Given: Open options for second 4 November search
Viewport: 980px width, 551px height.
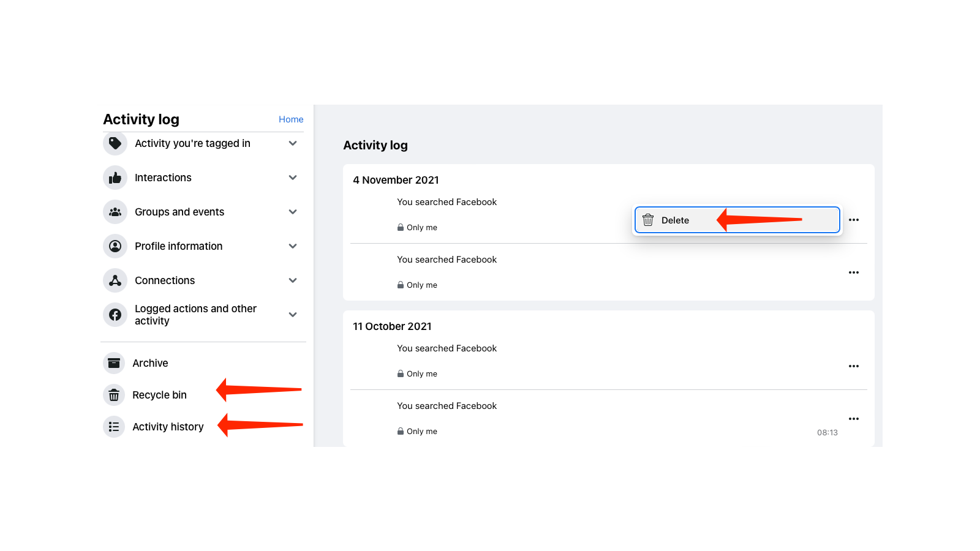Looking at the screenshot, I should point(854,272).
